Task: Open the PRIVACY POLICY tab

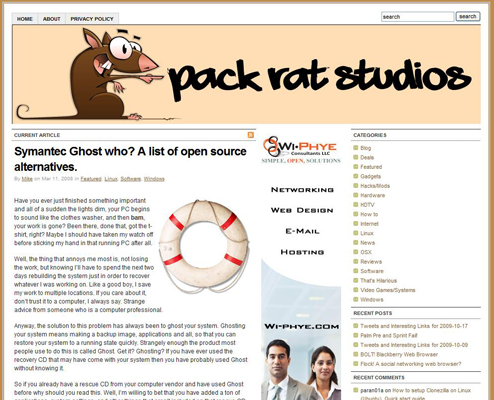Action: pos(92,19)
